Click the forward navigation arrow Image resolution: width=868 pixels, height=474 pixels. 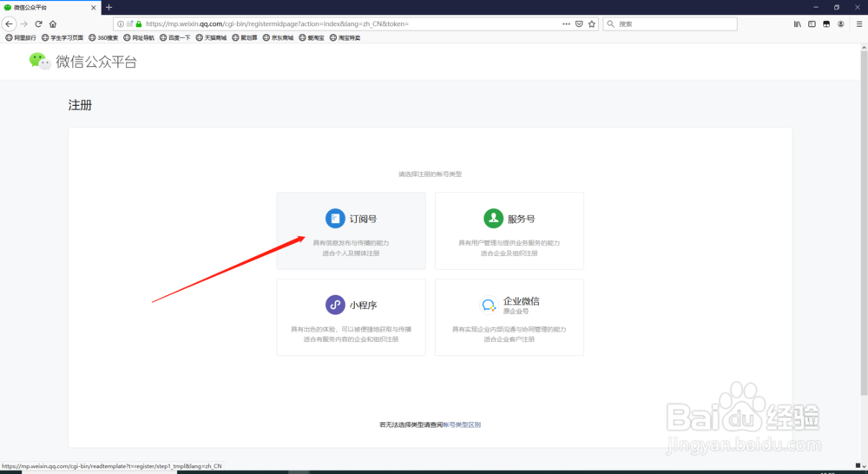23,23
